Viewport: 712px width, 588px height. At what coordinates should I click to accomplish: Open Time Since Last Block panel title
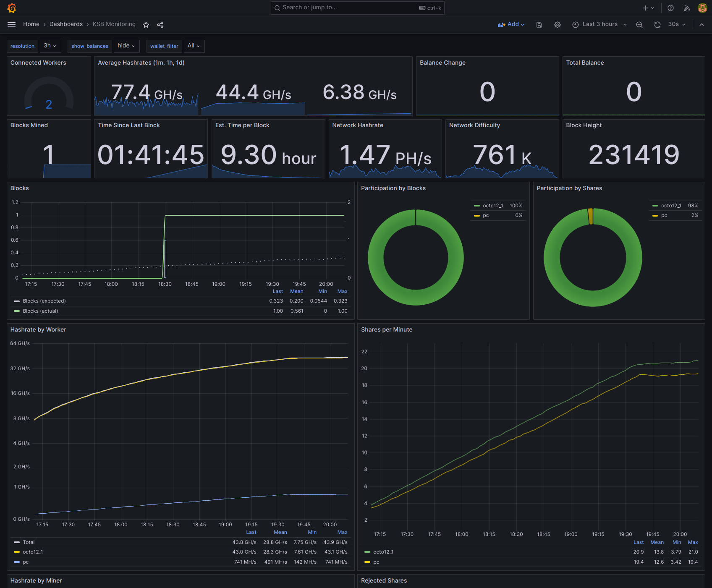click(129, 125)
